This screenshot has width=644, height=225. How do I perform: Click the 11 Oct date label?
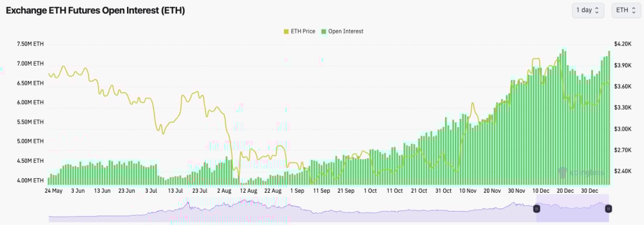[394, 191]
